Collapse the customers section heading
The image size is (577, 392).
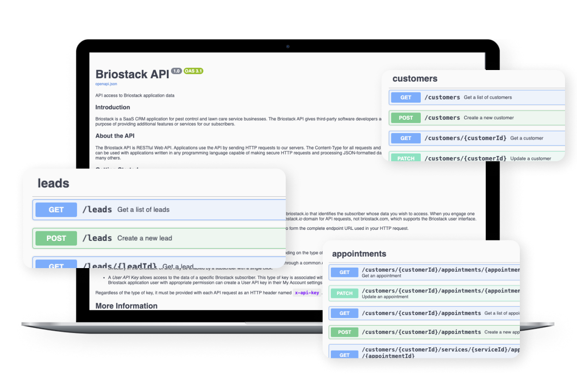[x=415, y=79]
